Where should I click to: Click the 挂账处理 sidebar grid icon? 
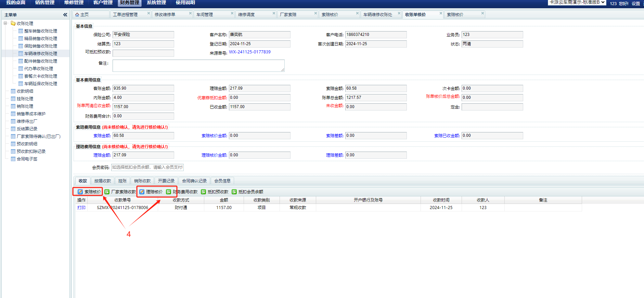click(13, 99)
